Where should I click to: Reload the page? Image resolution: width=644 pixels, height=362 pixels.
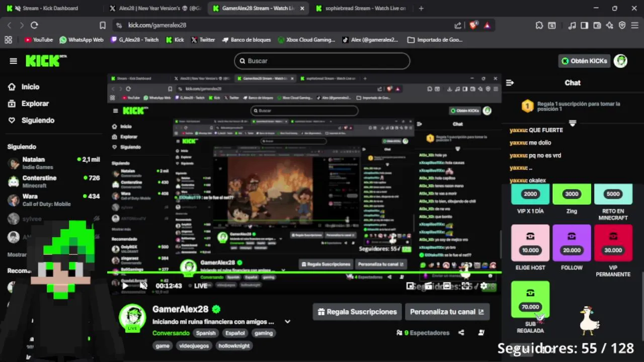tap(34, 25)
